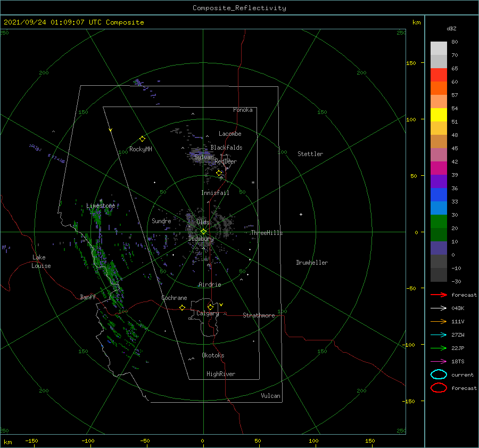Screen dimensions: 479x448
Task: Click the RockyMH yellow diamond station marker
Action: [x=142, y=139]
